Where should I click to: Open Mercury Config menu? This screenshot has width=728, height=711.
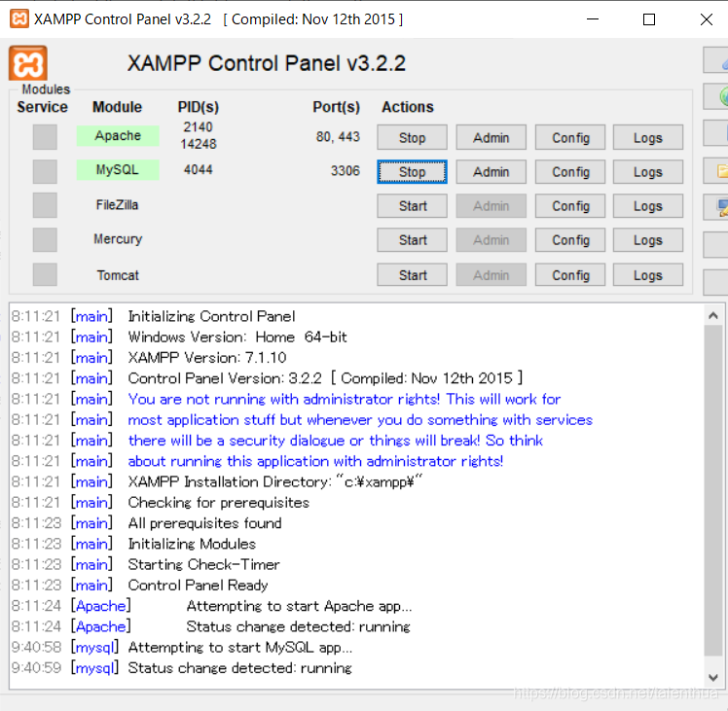click(x=570, y=240)
